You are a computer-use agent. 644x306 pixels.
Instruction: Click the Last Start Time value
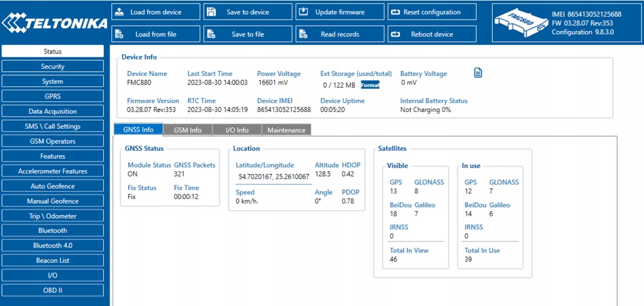pyautogui.click(x=217, y=82)
